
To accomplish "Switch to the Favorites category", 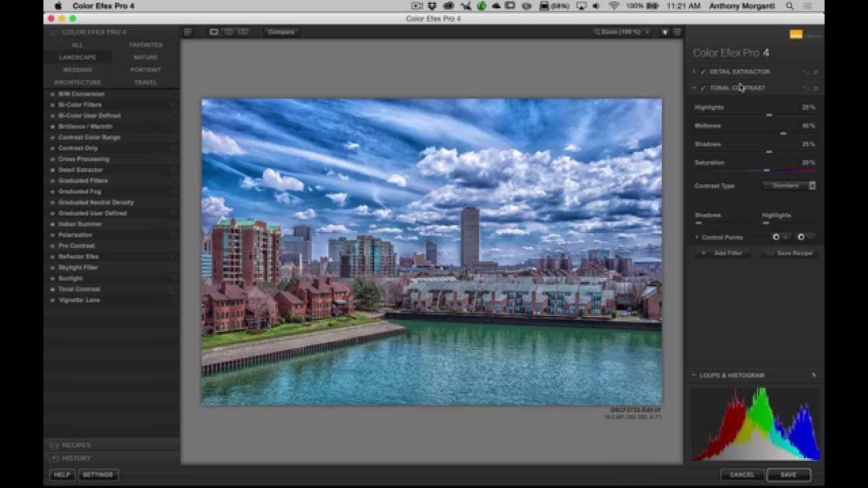I will pyautogui.click(x=146, y=45).
